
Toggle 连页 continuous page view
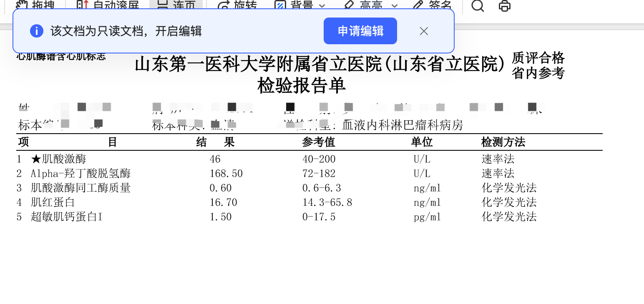176,5
